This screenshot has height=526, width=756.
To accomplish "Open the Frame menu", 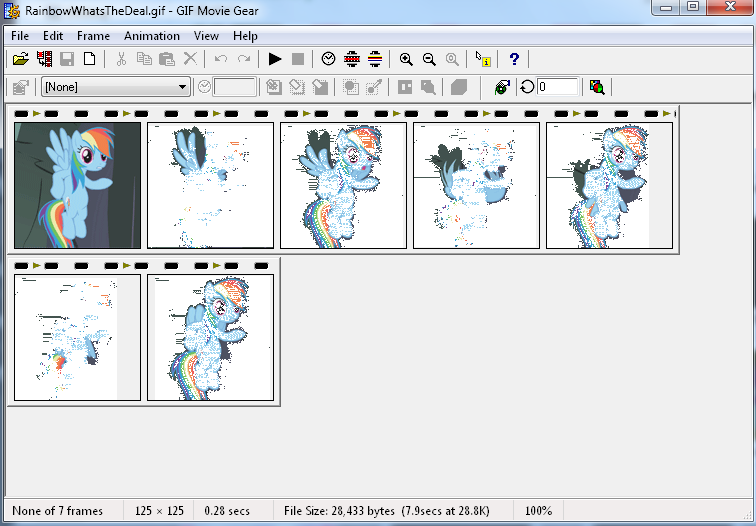I will 93,36.
